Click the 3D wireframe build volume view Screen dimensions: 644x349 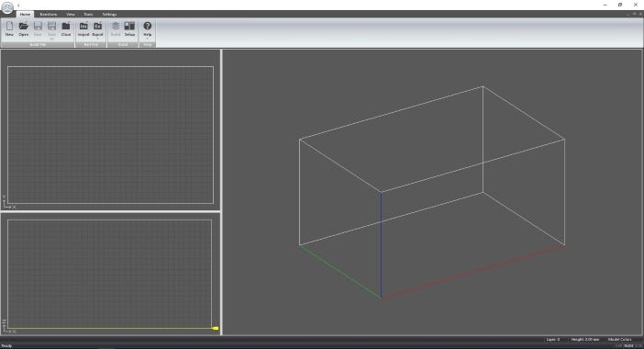[x=432, y=192]
